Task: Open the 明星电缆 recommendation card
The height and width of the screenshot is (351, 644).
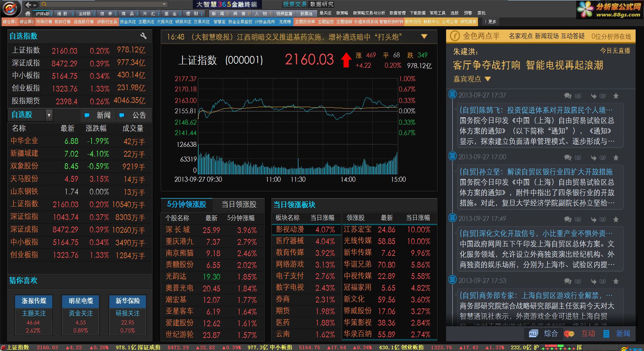Action: click(x=80, y=315)
